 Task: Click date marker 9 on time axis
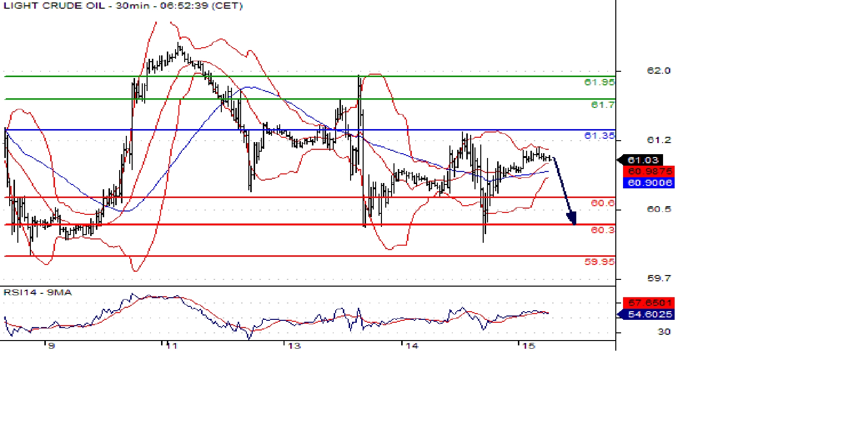click(52, 346)
